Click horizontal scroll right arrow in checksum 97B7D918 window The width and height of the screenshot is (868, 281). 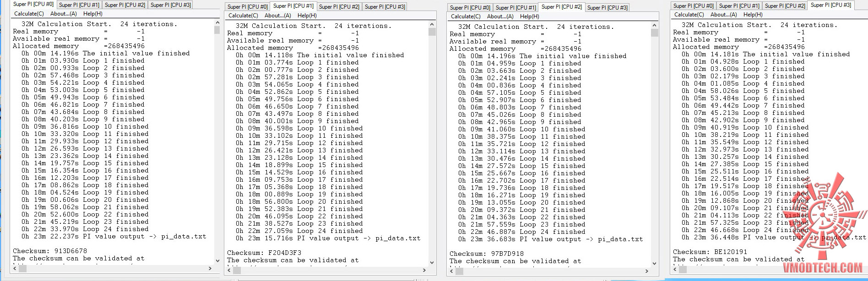[647, 271]
